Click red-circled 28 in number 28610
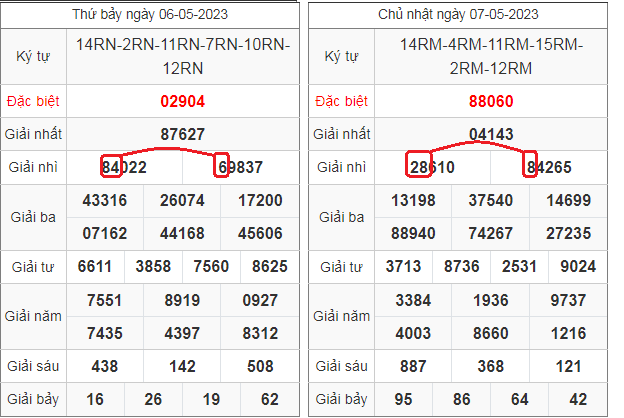This screenshot has height=418, width=624. pos(419,167)
